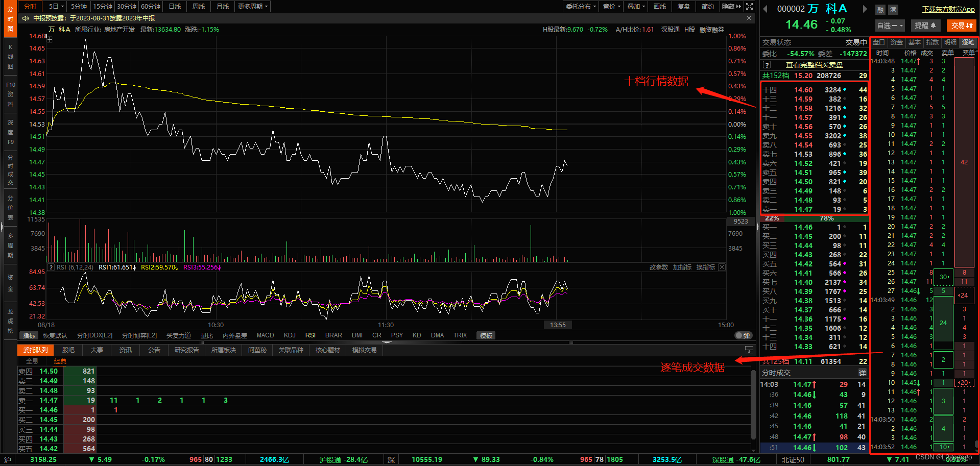The width and height of the screenshot is (980, 466).
Task: Click the 港 badge icon
Action: coord(893,9)
